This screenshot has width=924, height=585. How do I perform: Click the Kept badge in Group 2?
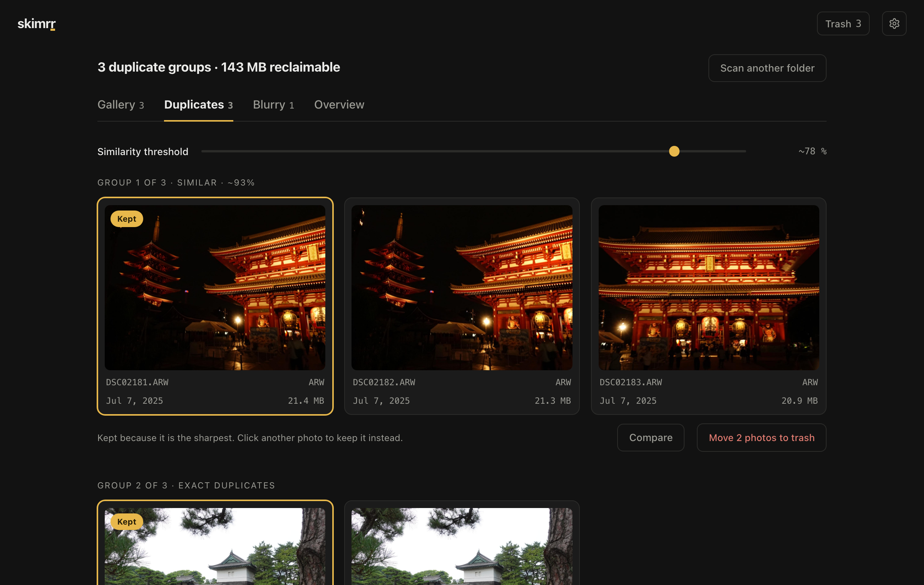(127, 521)
